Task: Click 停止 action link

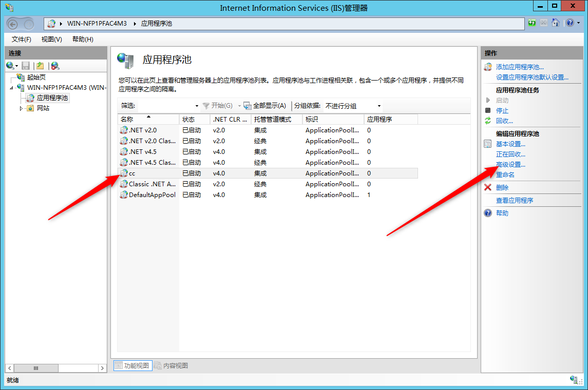Action: (x=502, y=110)
